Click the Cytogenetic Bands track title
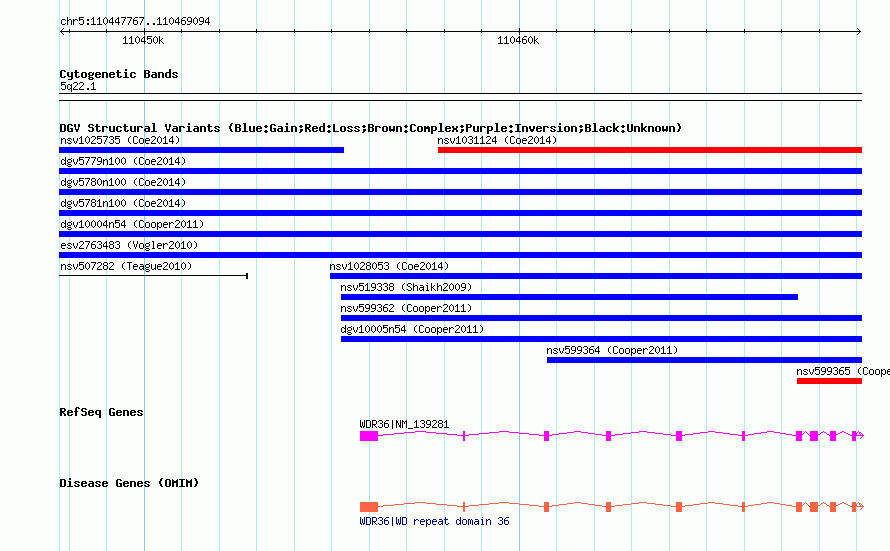The image size is (890, 551). [x=119, y=74]
